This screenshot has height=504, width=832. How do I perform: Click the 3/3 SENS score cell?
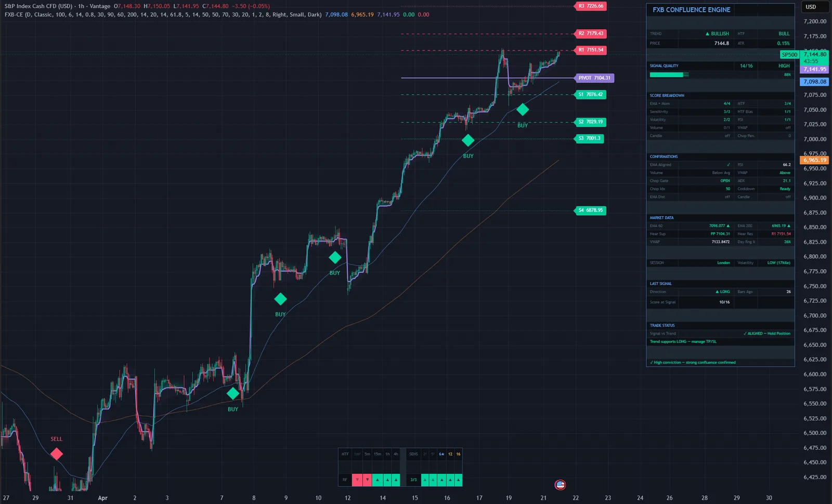[x=413, y=480]
